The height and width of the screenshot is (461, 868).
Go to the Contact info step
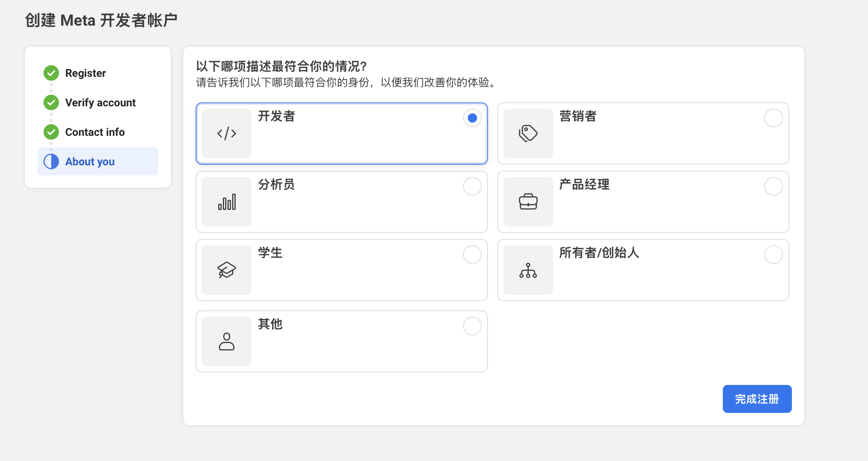(95, 132)
